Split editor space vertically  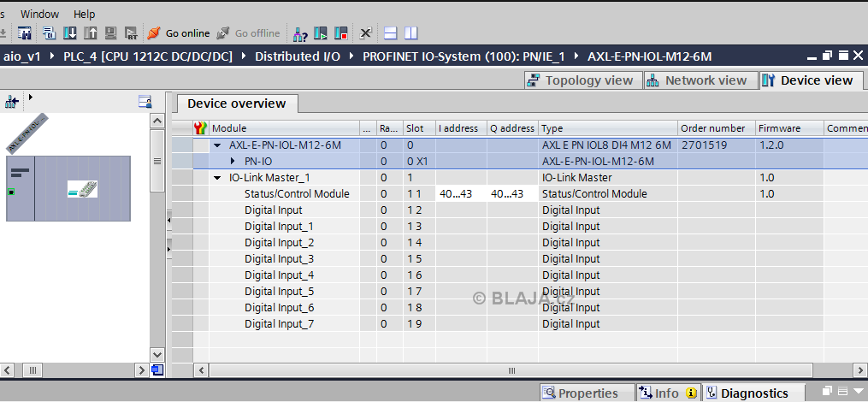pos(410,33)
